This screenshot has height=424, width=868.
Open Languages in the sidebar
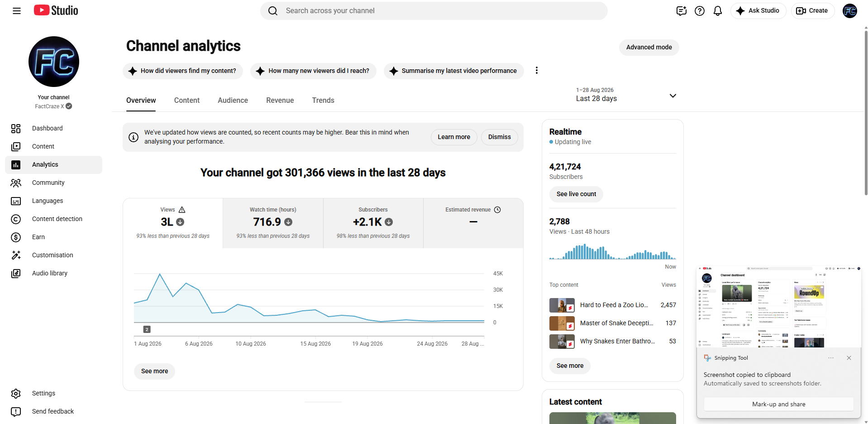tap(54, 201)
